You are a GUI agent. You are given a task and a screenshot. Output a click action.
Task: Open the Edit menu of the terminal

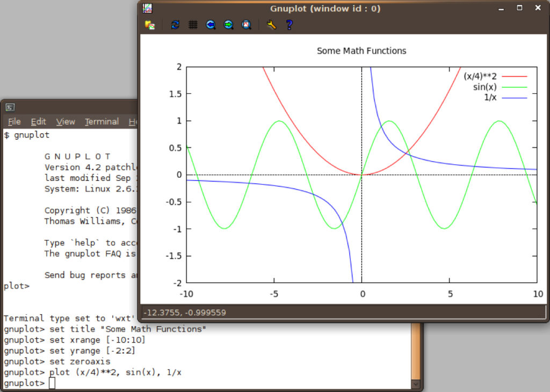[x=38, y=121]
